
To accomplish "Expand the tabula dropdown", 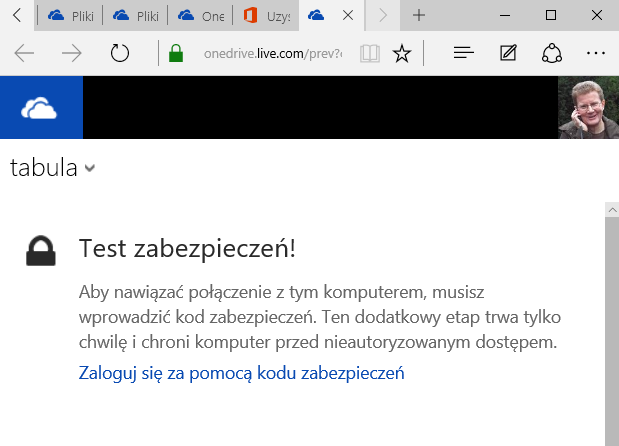I will coord(90,168).
